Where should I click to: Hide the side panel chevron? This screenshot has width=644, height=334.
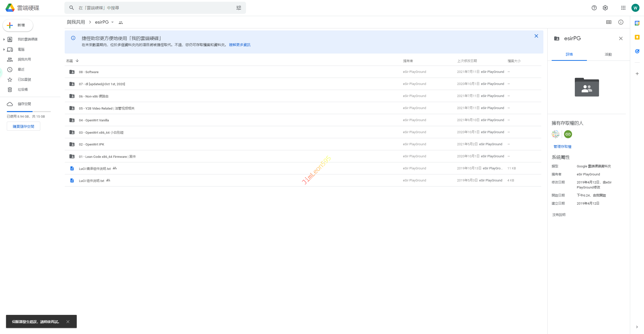637,327
